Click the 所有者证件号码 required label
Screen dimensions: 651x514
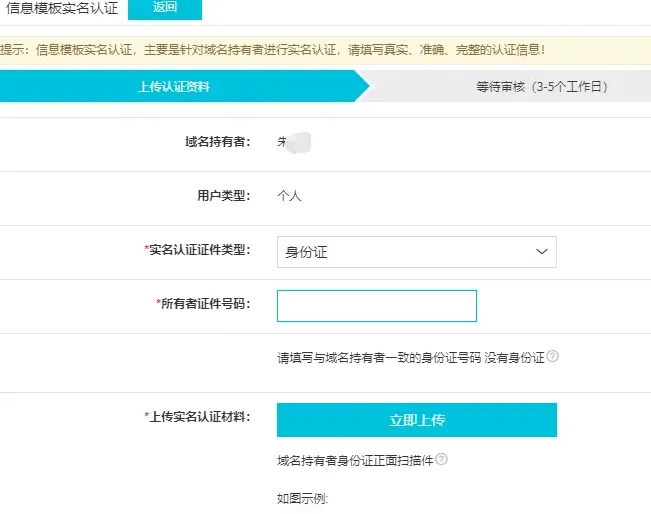point(204,304)
